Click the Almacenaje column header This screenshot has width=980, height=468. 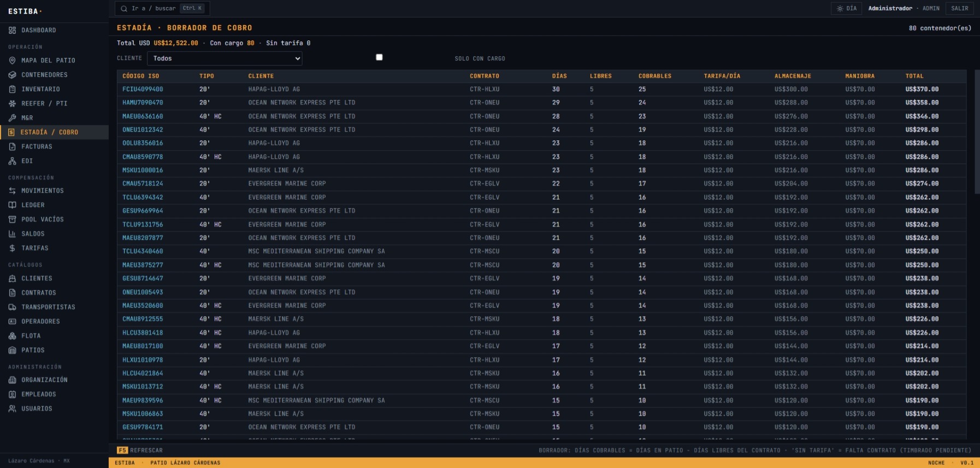(x=793, y=76)
